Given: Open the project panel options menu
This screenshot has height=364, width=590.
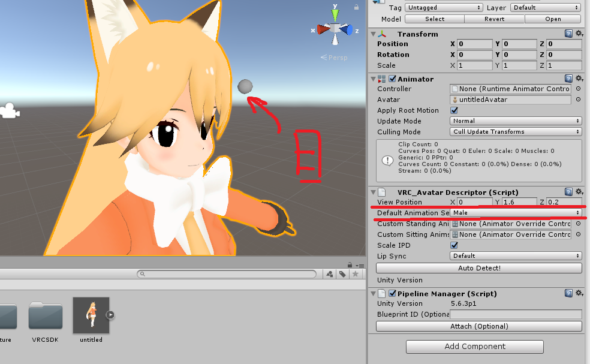Looking at the screenshot, I should tap(360, 266).
